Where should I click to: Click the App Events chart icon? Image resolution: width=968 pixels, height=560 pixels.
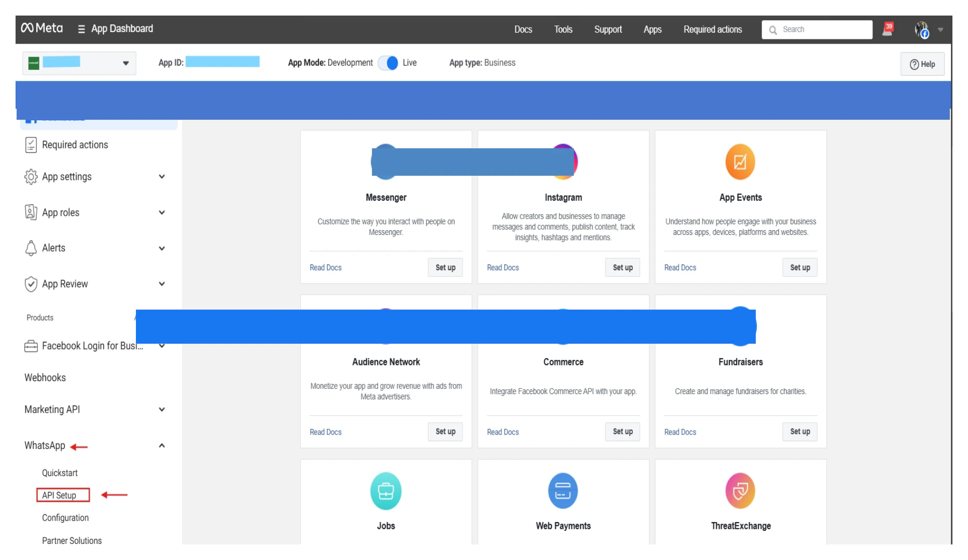click(740, 162)
